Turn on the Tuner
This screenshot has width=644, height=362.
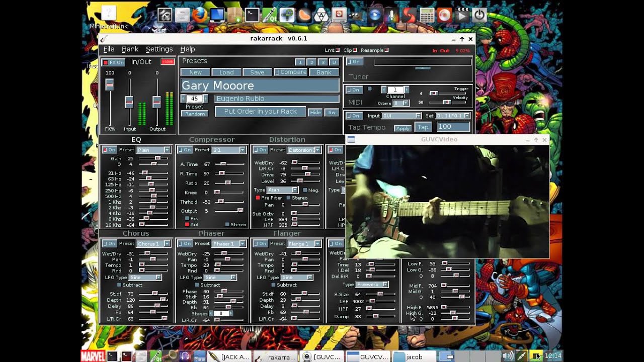click(x=354, y=62)
